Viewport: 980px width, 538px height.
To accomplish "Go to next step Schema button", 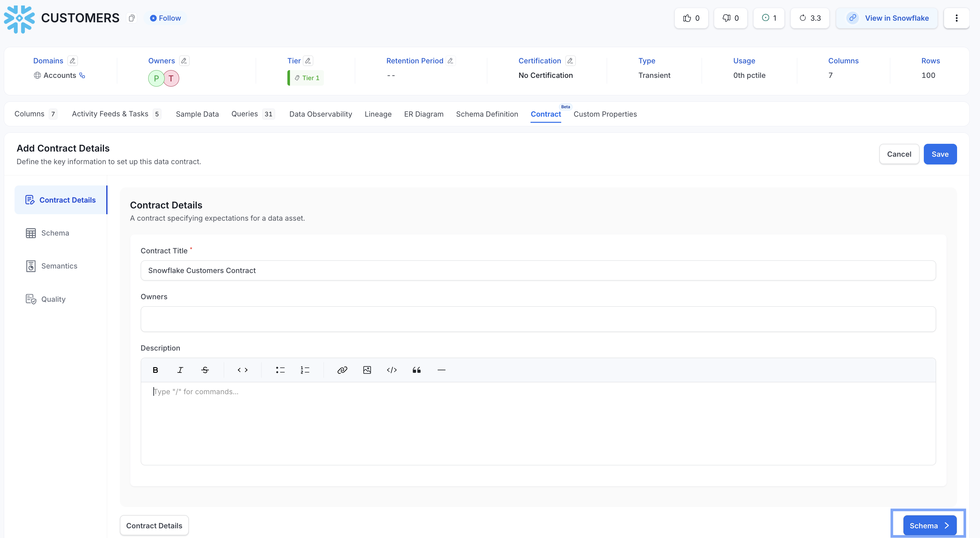I will pyautogui.click(x=930, y=525).
